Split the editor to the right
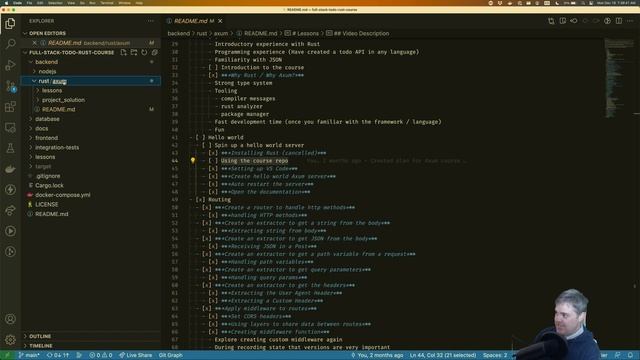The height and width of the screenshot is (360, 640). [619, 21]
